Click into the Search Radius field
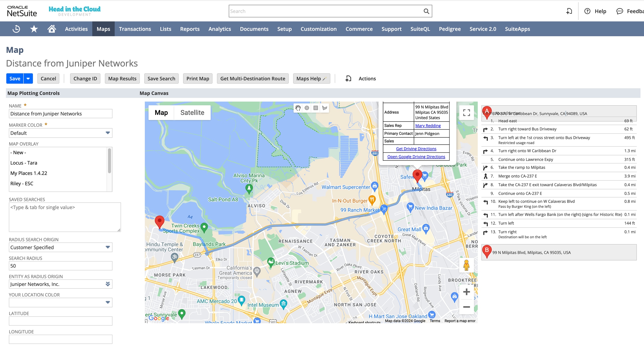Viewport: 644px width, 345px height. [x=60, y=266]
